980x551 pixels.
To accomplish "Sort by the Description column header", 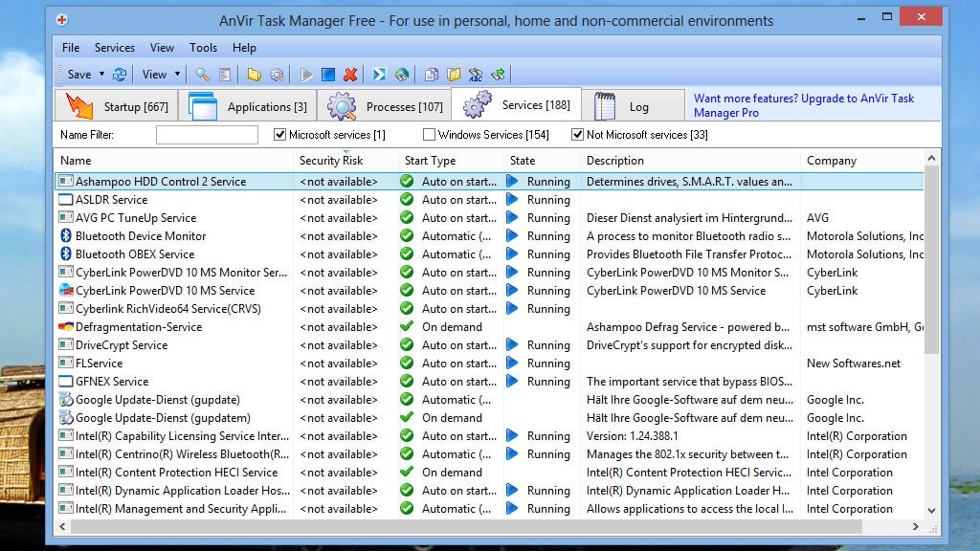I will point(690,161).
